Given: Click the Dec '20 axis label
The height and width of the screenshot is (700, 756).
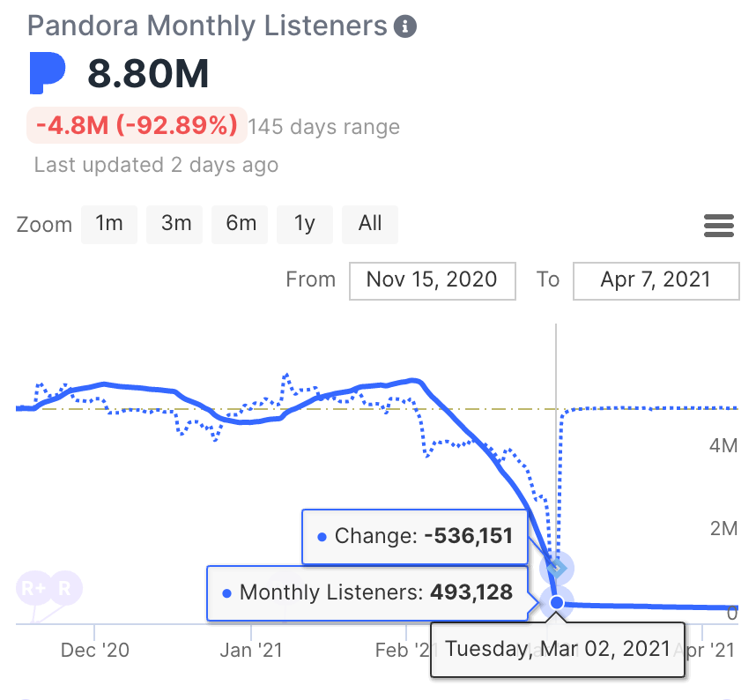Looking at the screenshot, I should pyautogui.click(x=94, y=651).
